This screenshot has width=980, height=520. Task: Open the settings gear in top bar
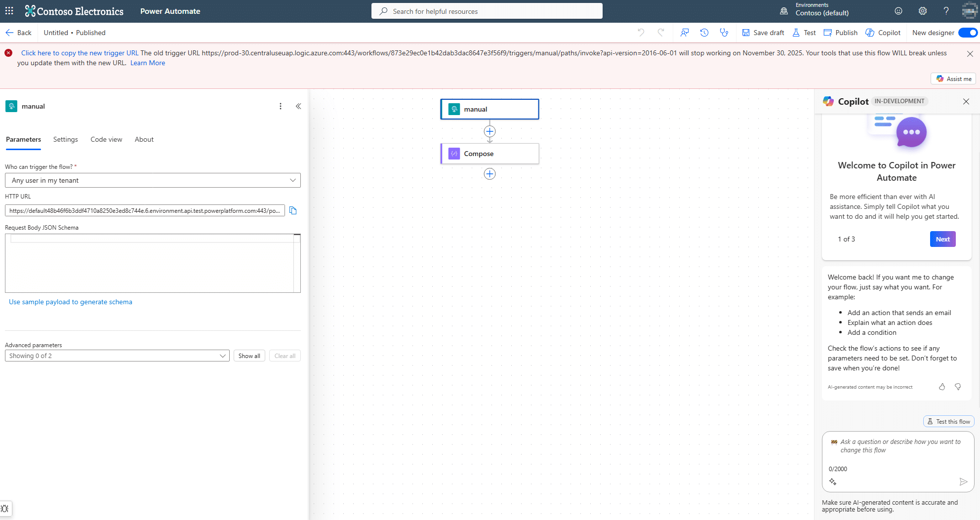(x=922, y=10)
